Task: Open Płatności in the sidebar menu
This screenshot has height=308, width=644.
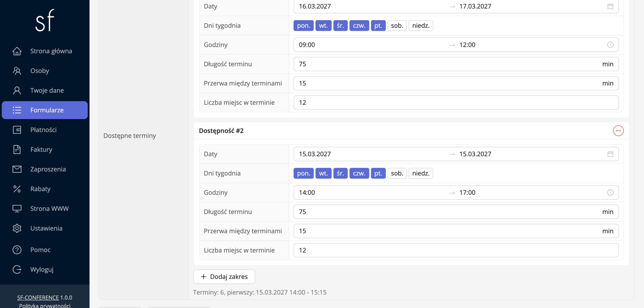Action: (45, 130)
